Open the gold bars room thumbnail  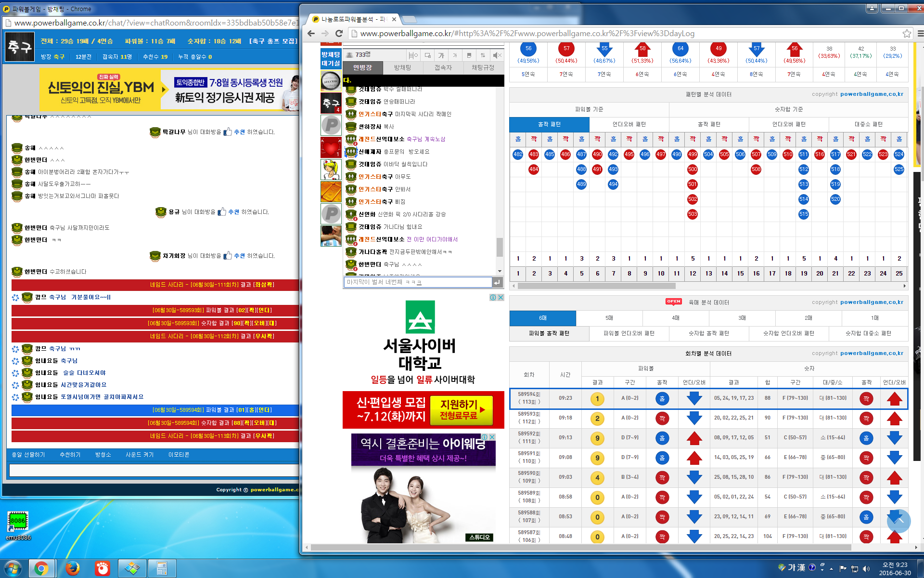331,192
